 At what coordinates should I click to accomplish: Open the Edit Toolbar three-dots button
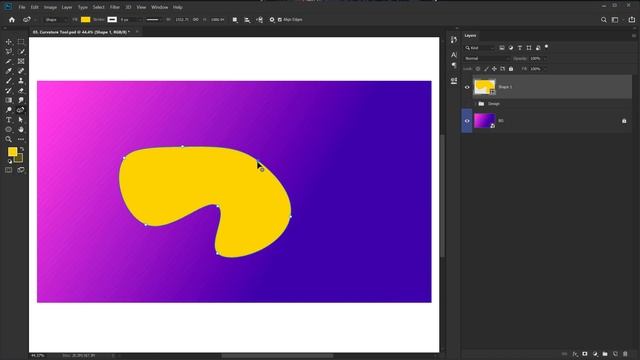[21, 139]
